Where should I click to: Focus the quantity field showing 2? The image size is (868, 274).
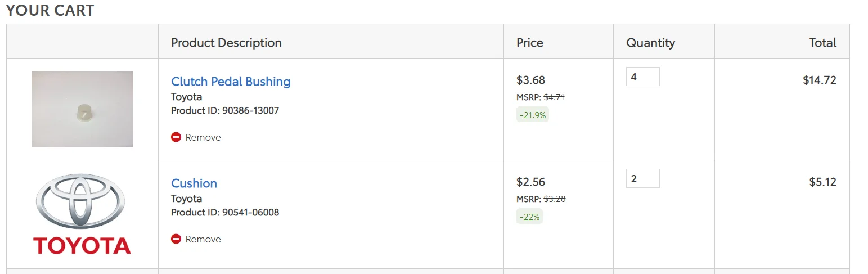point(643,178)
